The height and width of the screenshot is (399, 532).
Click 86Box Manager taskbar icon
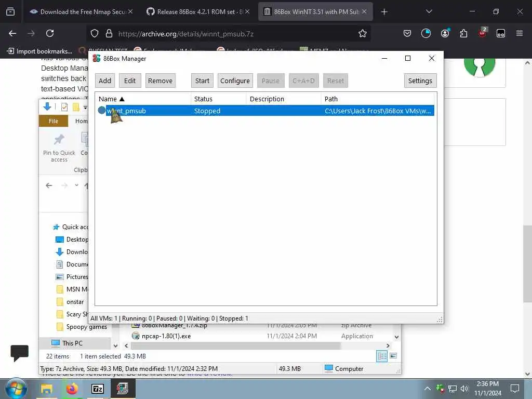tap(123, 389)
